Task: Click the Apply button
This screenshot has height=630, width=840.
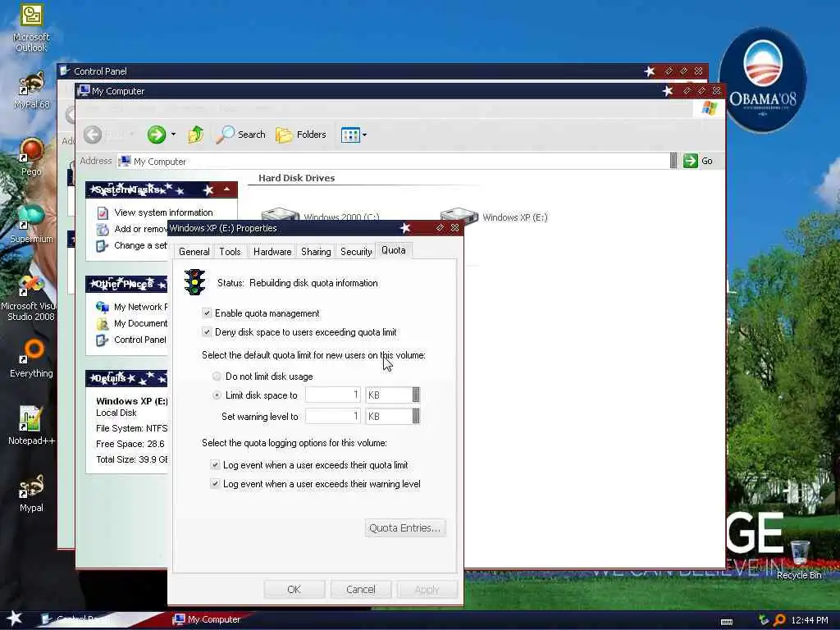Action: 427,589
